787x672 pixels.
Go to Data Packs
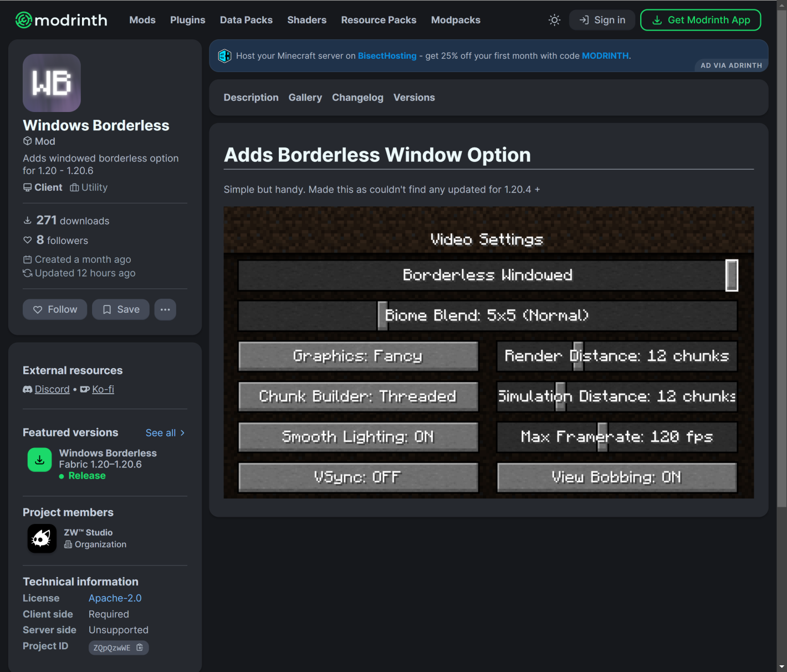click(x=246, y=20)
